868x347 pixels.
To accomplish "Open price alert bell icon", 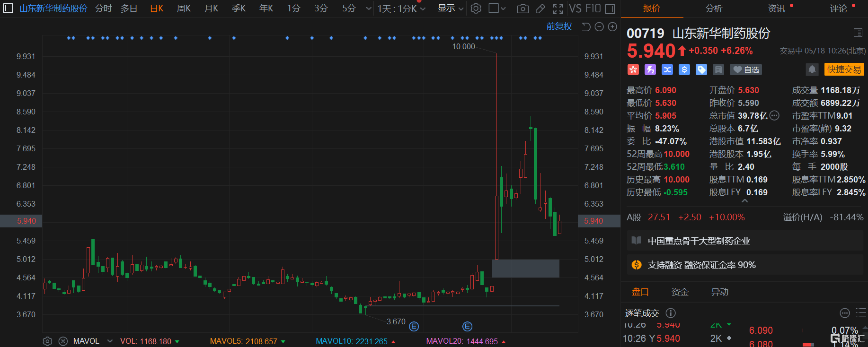I will point(812,69).
